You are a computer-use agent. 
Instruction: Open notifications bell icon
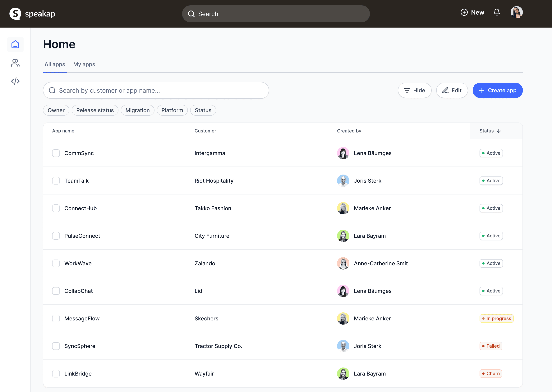click(497, 12)
